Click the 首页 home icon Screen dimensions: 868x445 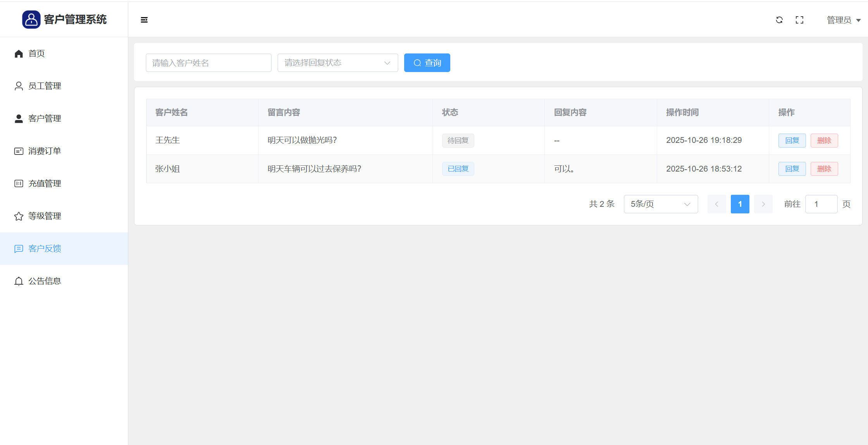tap(19, 54)
